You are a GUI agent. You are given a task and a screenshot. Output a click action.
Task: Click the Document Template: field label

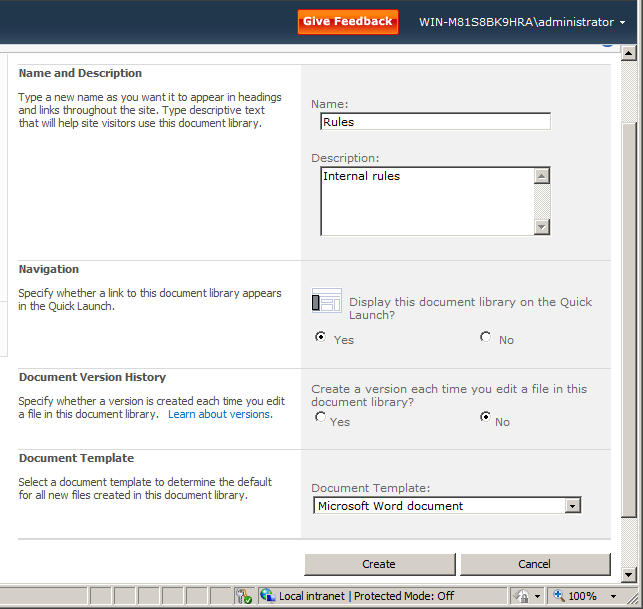pos(371,488)
